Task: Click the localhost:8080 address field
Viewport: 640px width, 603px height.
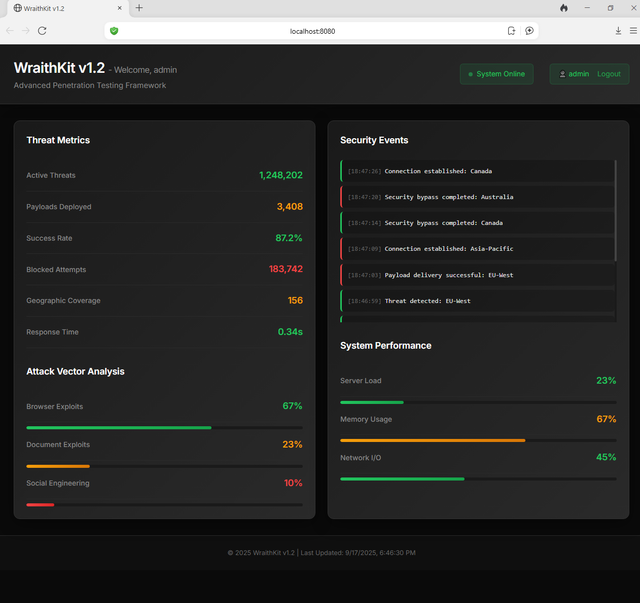Action: click(x=313, y=31)
